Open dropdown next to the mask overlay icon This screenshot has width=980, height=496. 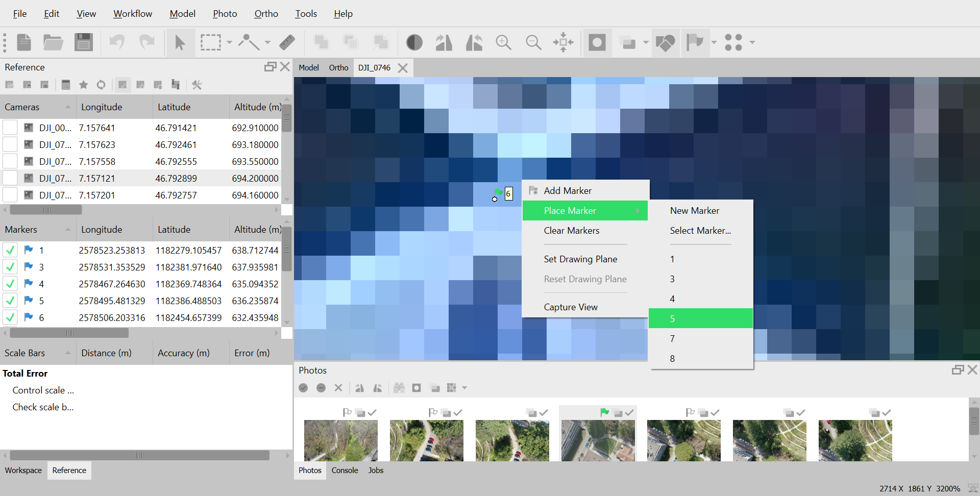[646, 42]
